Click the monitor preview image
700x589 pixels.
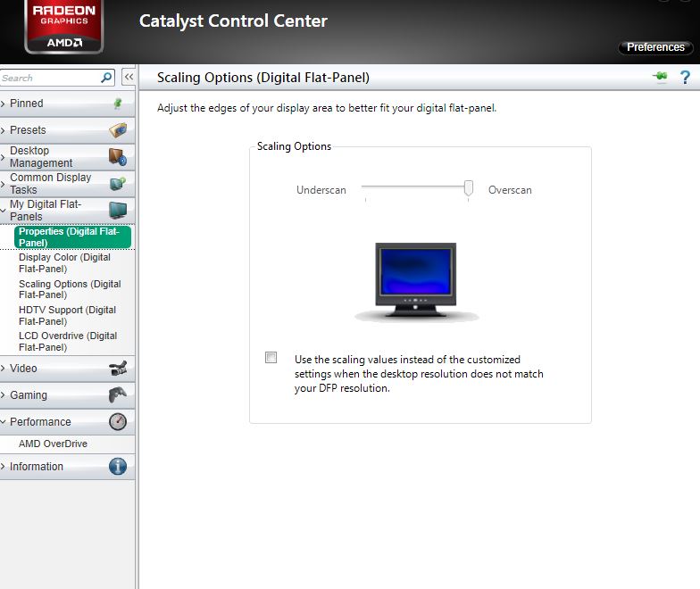(x=416, y=282)
